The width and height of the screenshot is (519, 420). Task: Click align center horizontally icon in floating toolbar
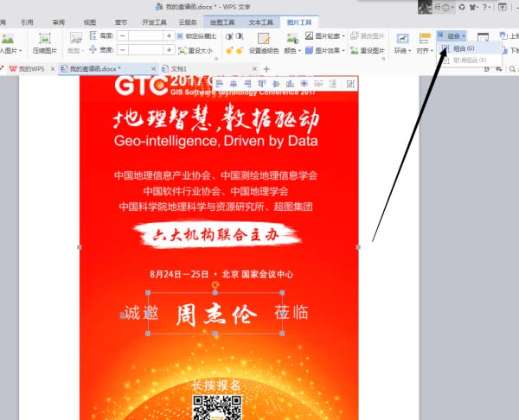click(x=234, y=84)
